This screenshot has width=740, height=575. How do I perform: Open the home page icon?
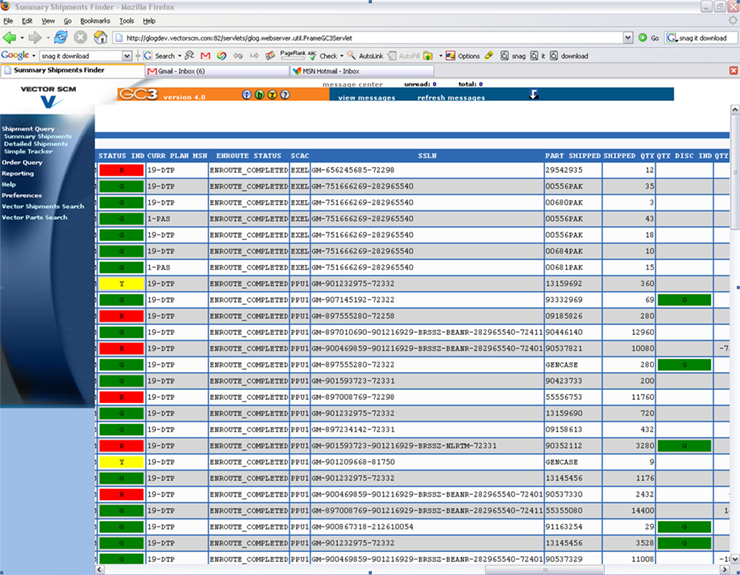pyautogui.click(x=100, y=37)
